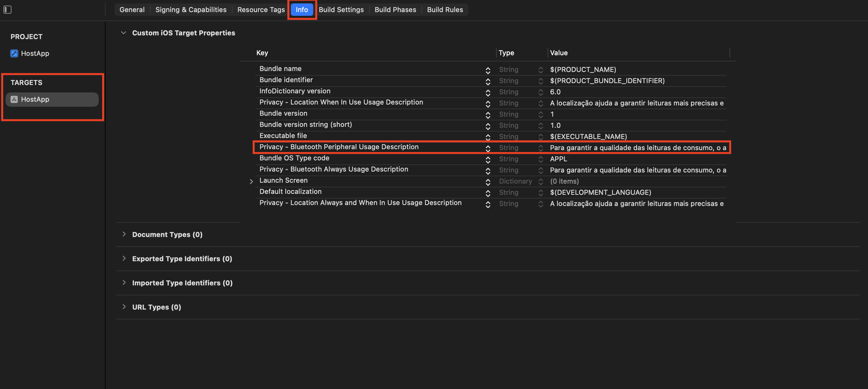Expand the Imported Type Identifiers section
Viewport: 868px width, 389px height.
(x=124, y=283)
